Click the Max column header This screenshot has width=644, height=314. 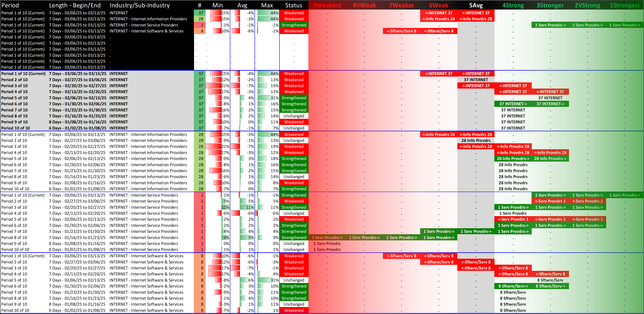coord(267,5)
